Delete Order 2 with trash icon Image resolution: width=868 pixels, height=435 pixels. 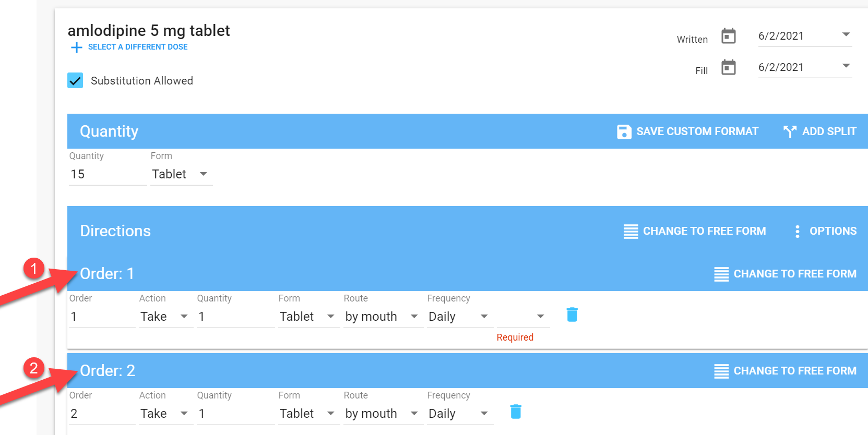tap(516, 412)
